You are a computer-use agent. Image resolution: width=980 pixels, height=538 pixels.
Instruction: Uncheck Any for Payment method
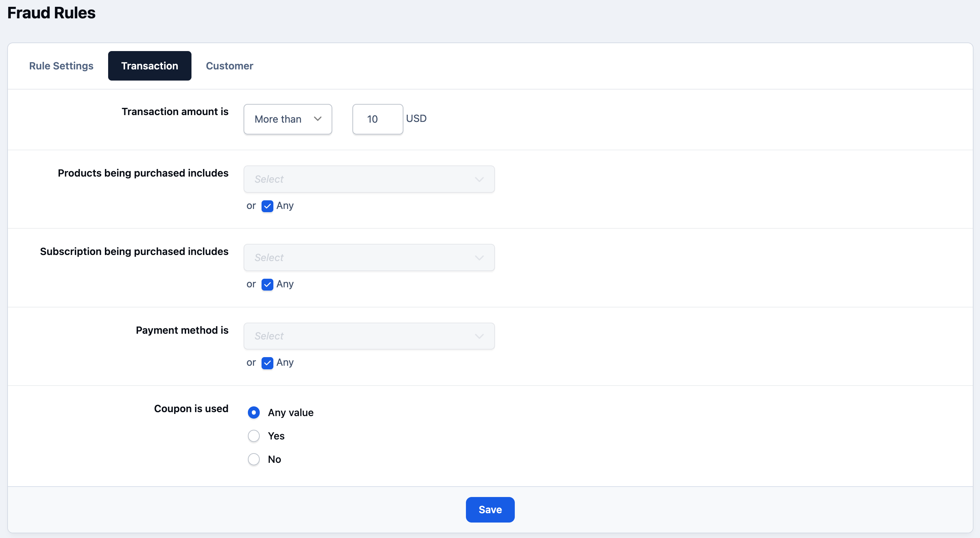click(x=267, y=363)
